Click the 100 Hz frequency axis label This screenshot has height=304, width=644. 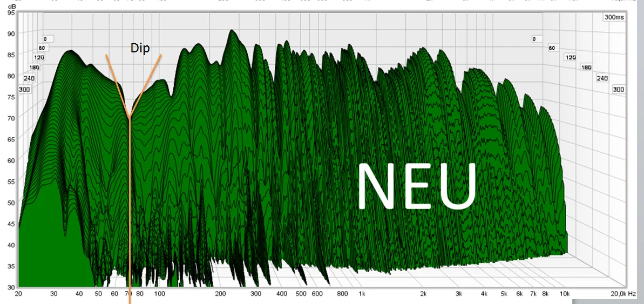[x=160, y=294]
